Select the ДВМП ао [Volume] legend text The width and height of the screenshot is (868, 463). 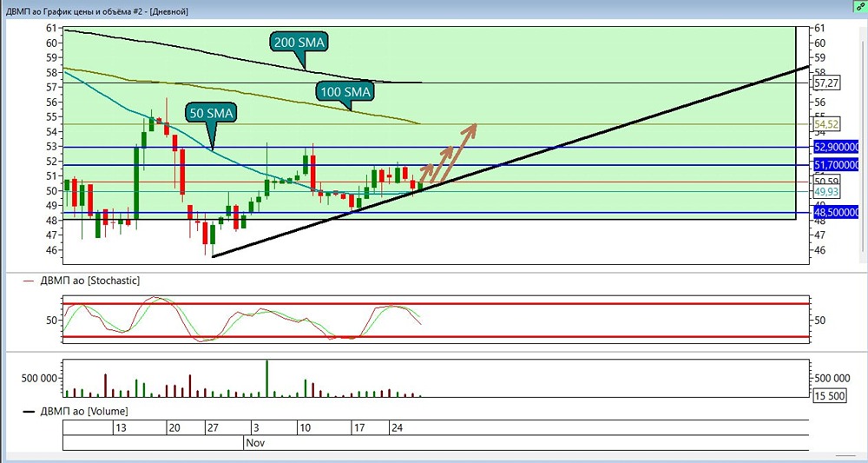point(83,412)
